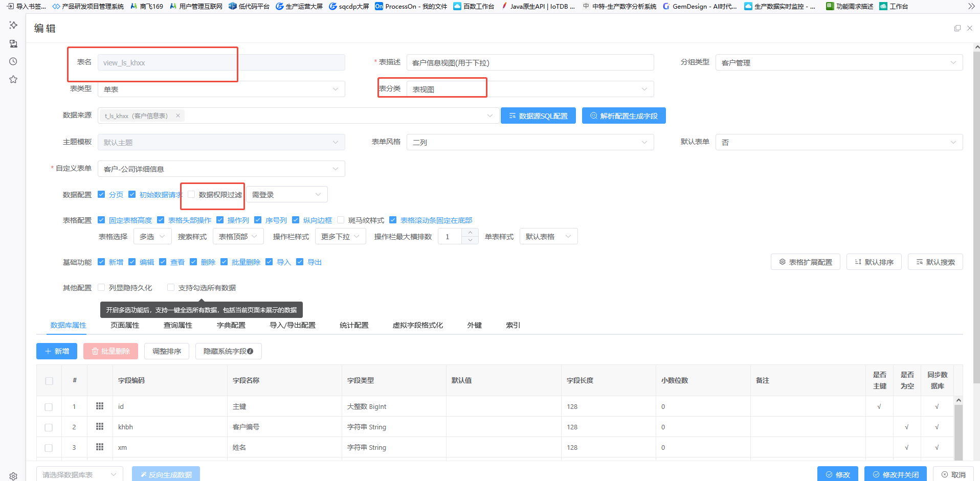Remove the t_ls_khxx data source tag
Image resolution: width=980 pixels, height=481 pixels.
tap(178, 116)
